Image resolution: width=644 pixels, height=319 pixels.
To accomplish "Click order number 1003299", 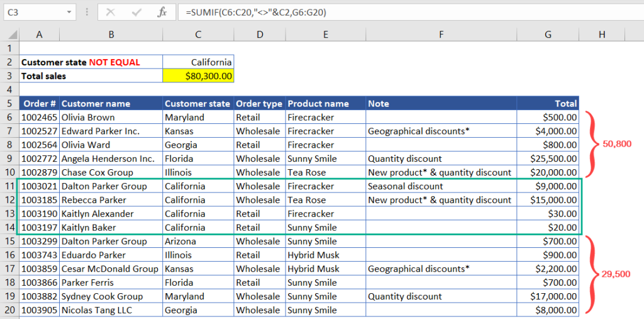I will pyautogui.click(x=39, y=241).
